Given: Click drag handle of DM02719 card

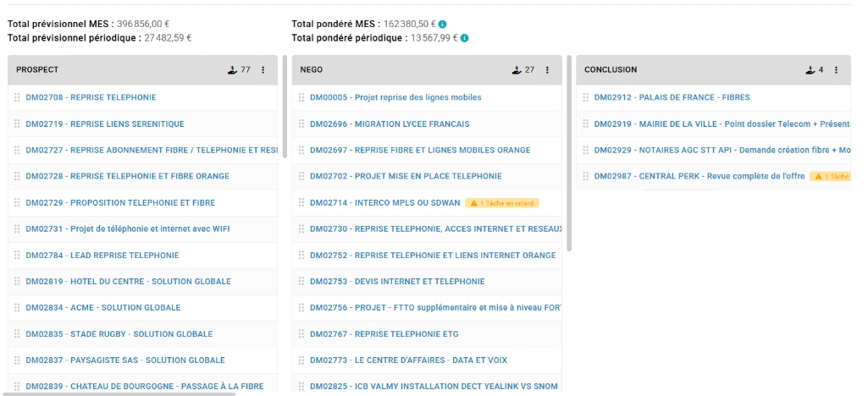Looking at the screenshot, I should [17, 124].
